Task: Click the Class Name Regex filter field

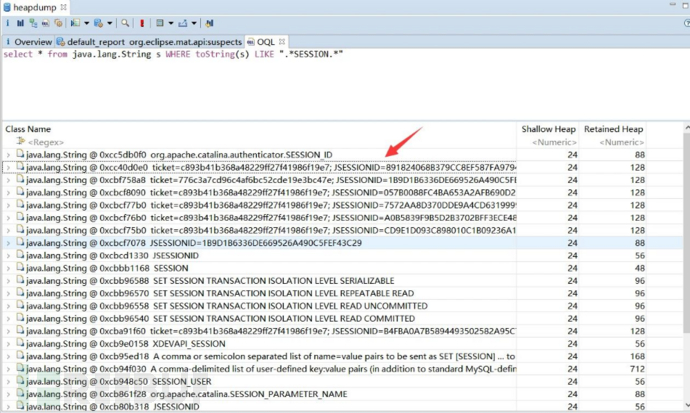Action: (48, 142)
